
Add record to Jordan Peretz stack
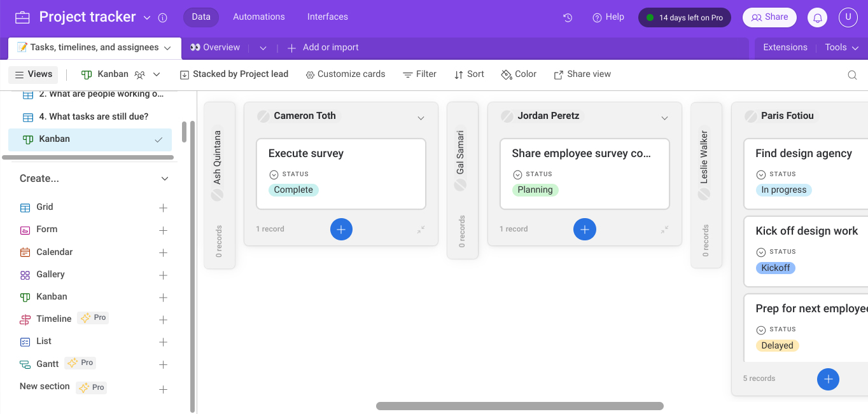[585, 229]
